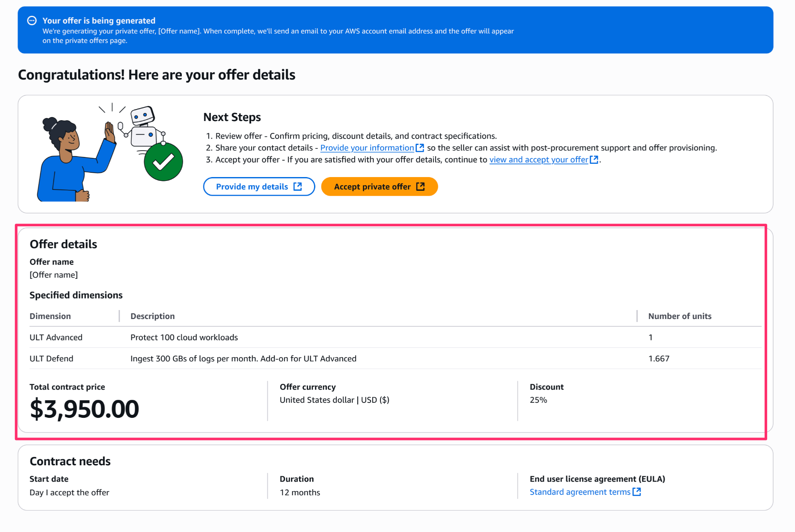
Task: Click the Description column header
Action: (152, 316)
